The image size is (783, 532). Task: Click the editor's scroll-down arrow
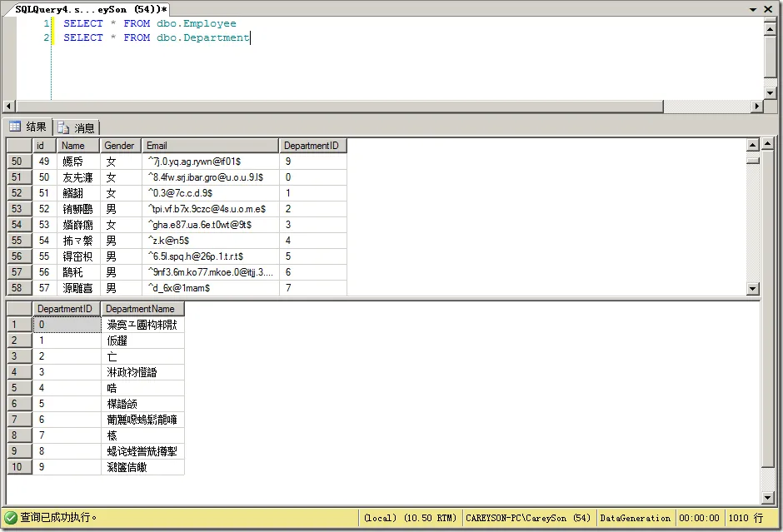[771, 93]
